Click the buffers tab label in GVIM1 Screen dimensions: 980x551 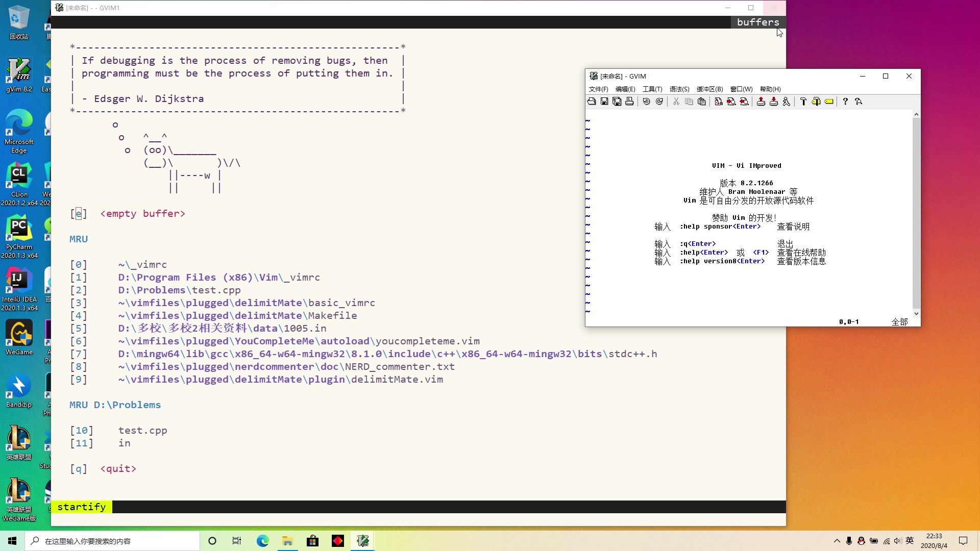coord(758,22)
